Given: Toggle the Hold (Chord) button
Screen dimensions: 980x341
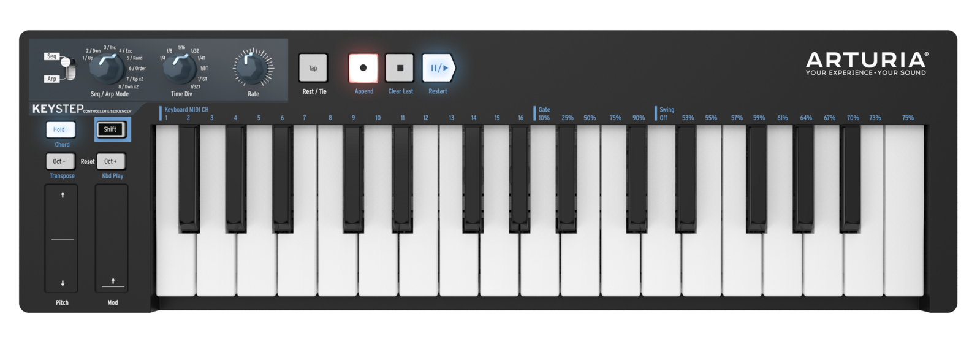Looking at the screenshot, I should [60, 129].
